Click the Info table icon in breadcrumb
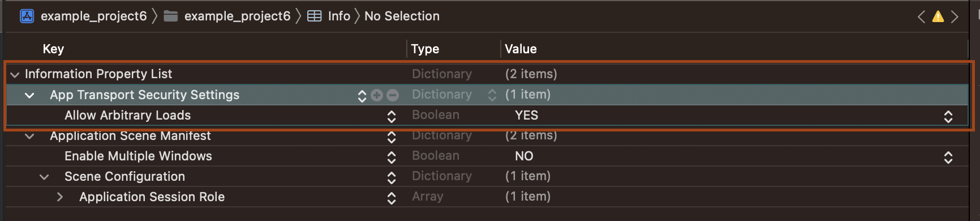 [315, 16]
